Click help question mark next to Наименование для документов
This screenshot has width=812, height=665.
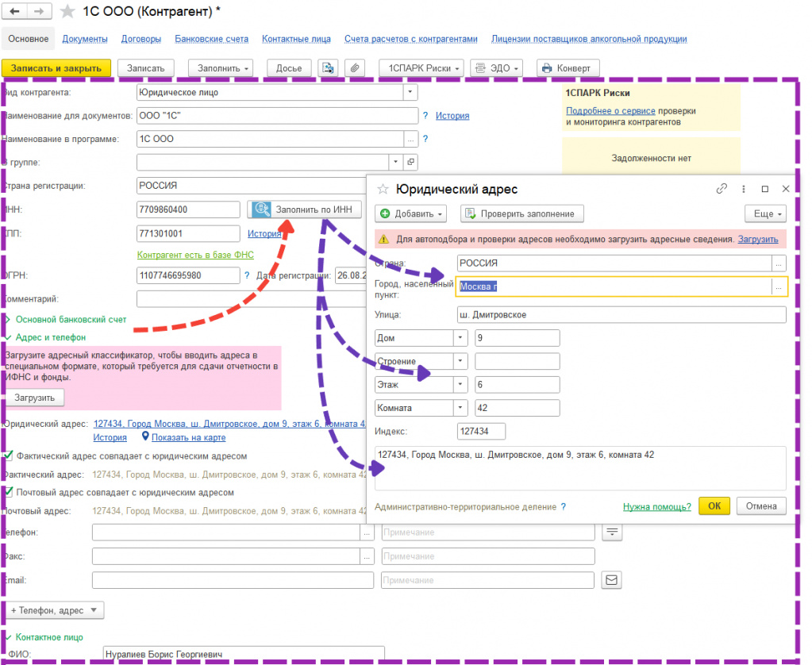pyautogui.click(x=425, y=116)
